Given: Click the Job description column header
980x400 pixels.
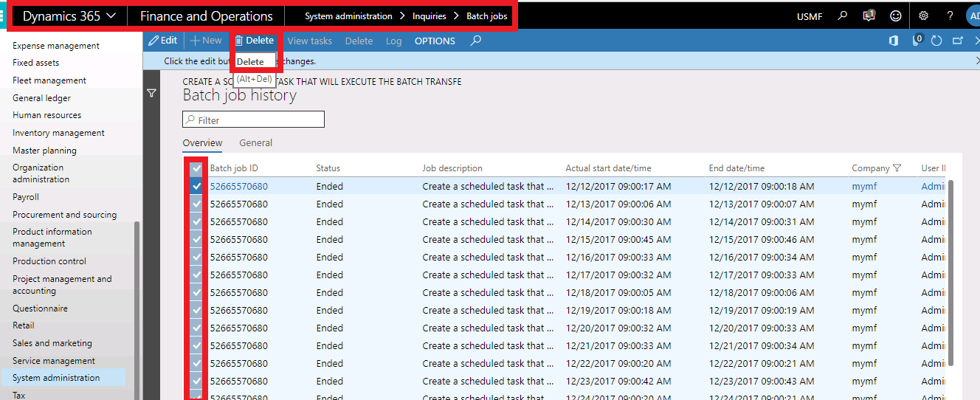Looking at the screenshot, I should pos(452,168).
